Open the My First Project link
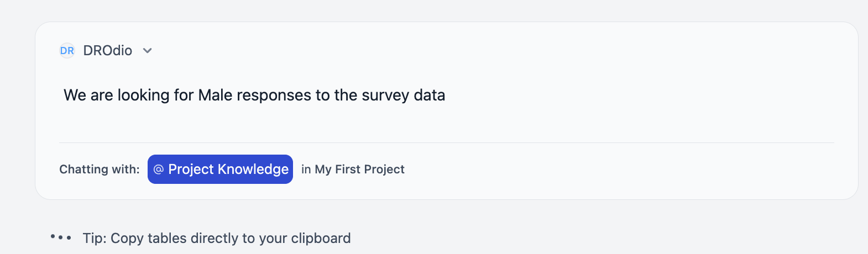The image size is (868, 254). tap(359, 170)
